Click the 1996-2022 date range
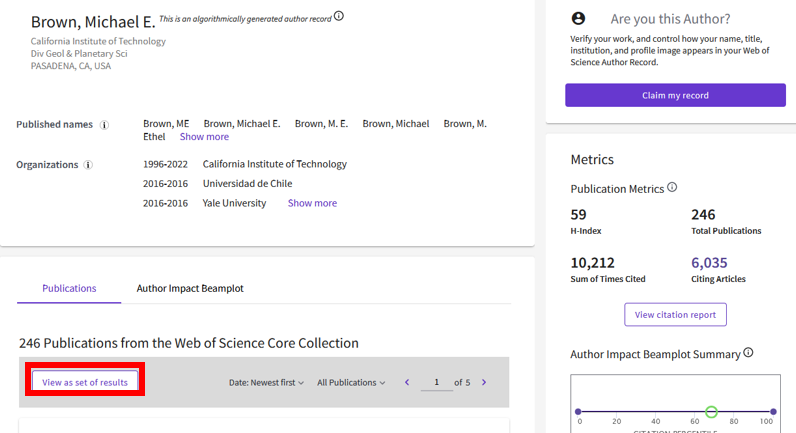Image resolution: width=796 pixels, height=433 pixels. click(x=165, y=164)
